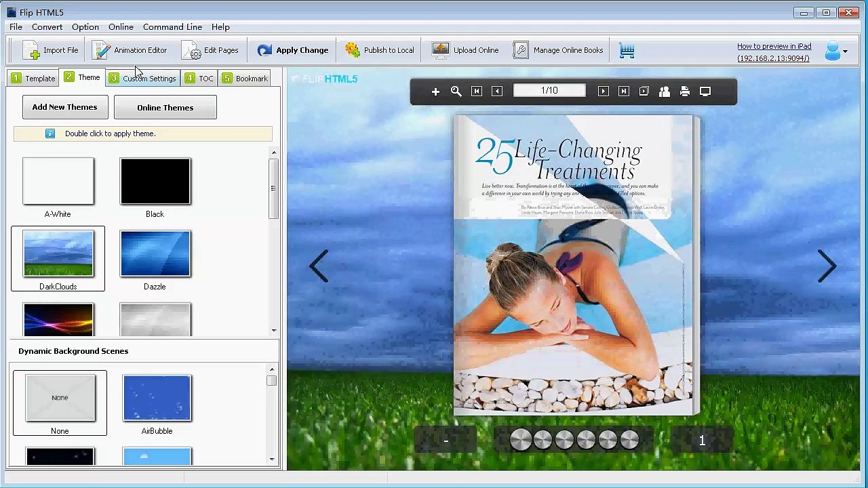
Task: Select the Black theme thumbnail
Action: (155, 181)
